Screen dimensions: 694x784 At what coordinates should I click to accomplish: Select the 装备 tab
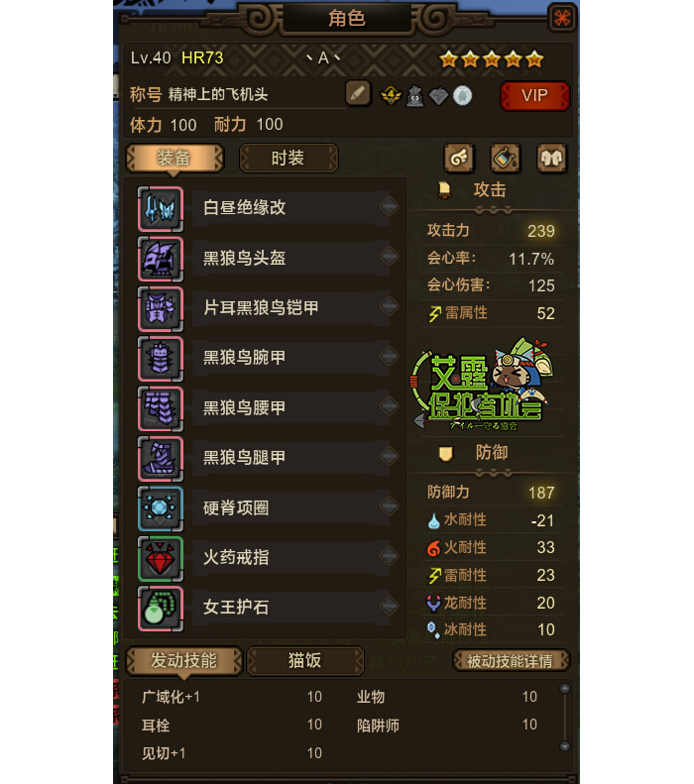tap(174, 159)
